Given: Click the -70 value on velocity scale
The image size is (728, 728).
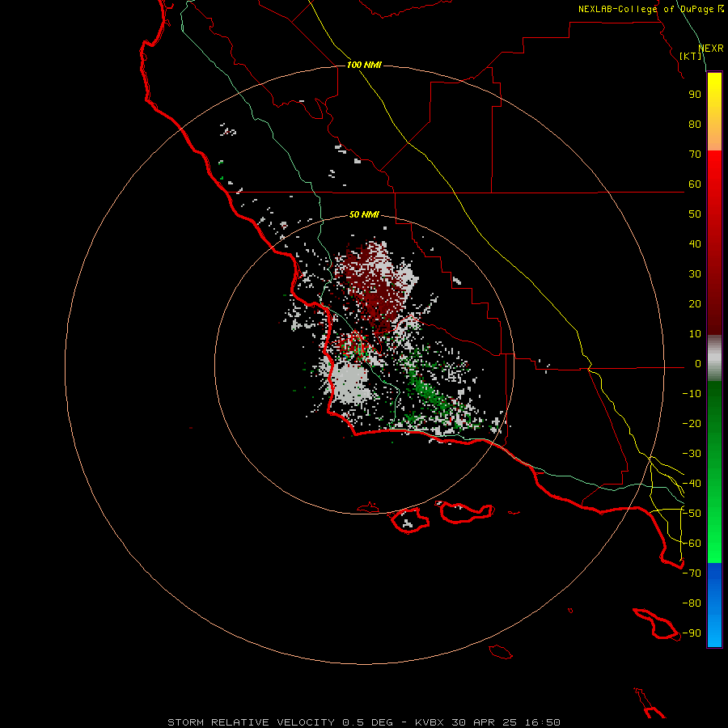Looking at the screenshot, I should 692,574.
